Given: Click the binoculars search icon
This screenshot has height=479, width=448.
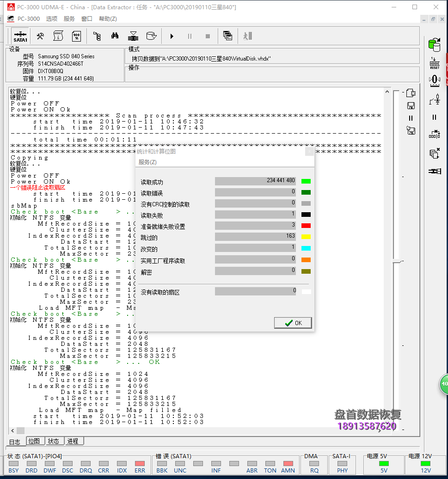Looking at the screenshot, I should (x=115, y=36).
